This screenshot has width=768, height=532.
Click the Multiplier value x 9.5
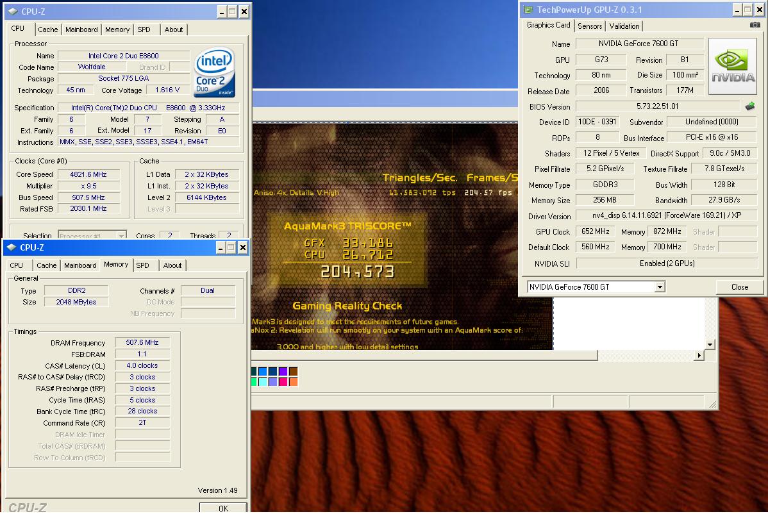(x=88, y=186)
